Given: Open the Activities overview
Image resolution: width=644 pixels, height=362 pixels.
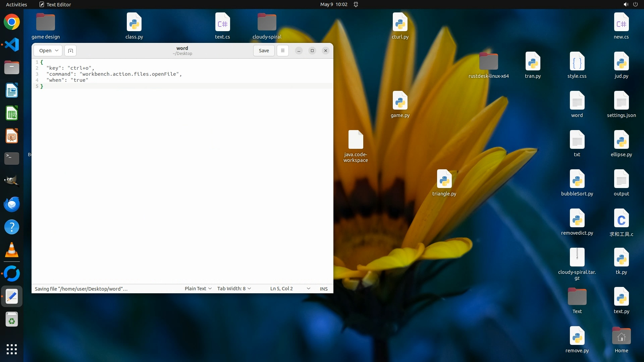Looking at the screenshot, I should [16, 4].
